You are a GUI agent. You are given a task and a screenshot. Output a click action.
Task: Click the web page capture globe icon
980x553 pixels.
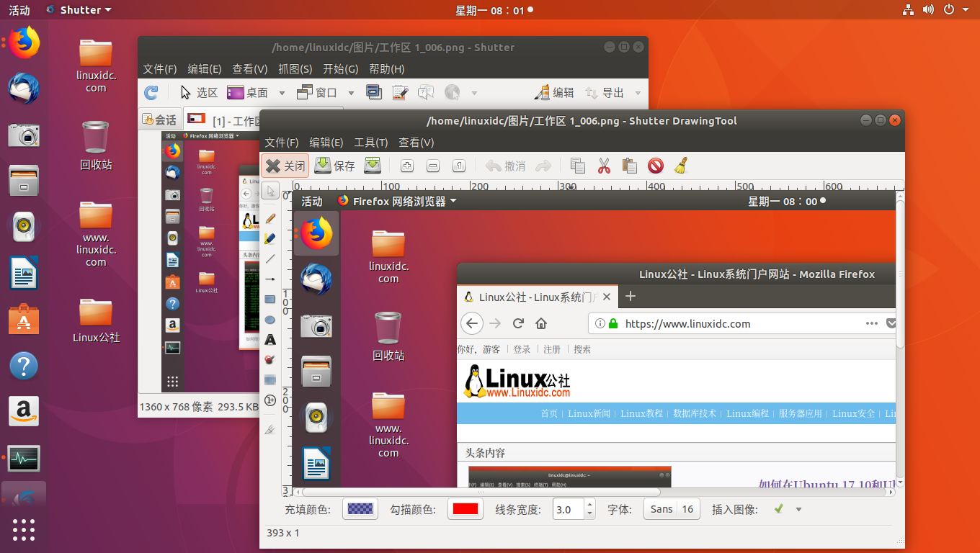(453, 92)
